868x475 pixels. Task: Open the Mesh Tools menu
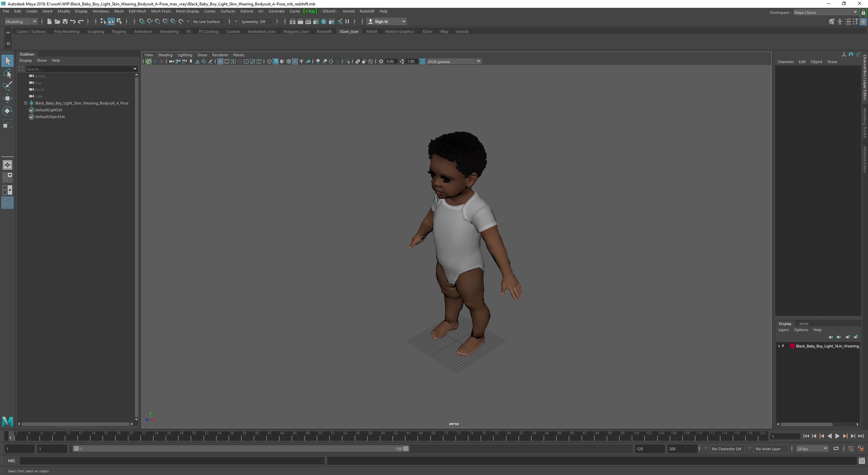161,11
